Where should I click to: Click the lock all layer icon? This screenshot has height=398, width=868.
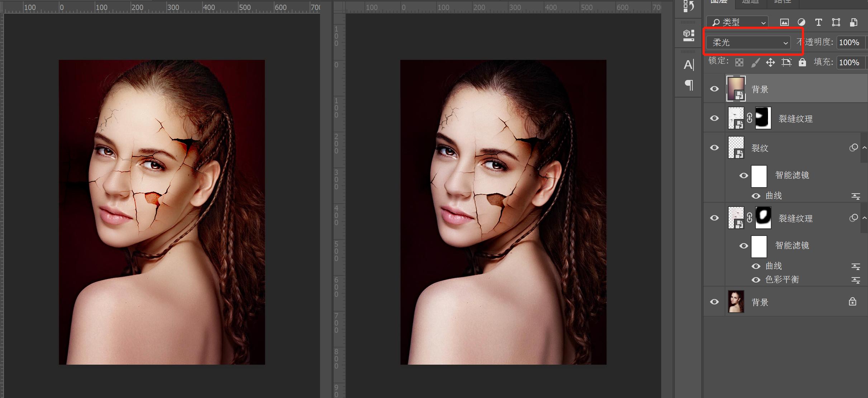[x=802, y=62]
